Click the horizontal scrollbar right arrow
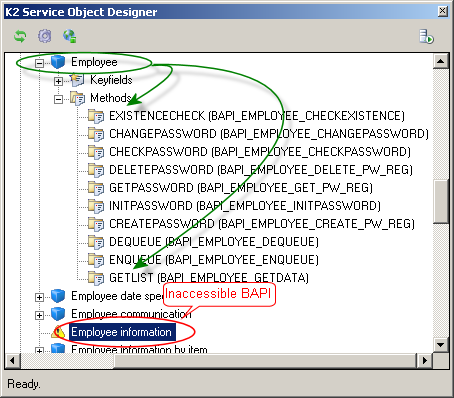Image resolution: width=454 pixels, height=398 pixels. (x=425, y=360)
